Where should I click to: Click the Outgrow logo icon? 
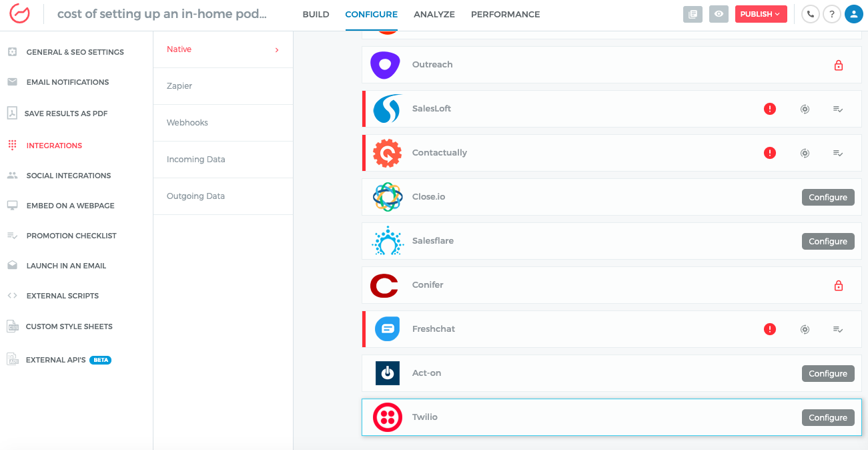(19, 13)
